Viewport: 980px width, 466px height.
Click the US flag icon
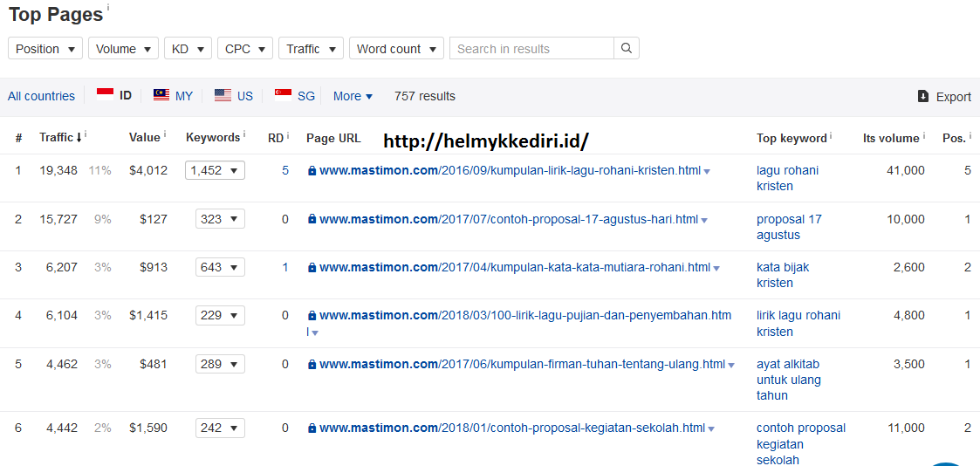point(223,95)
